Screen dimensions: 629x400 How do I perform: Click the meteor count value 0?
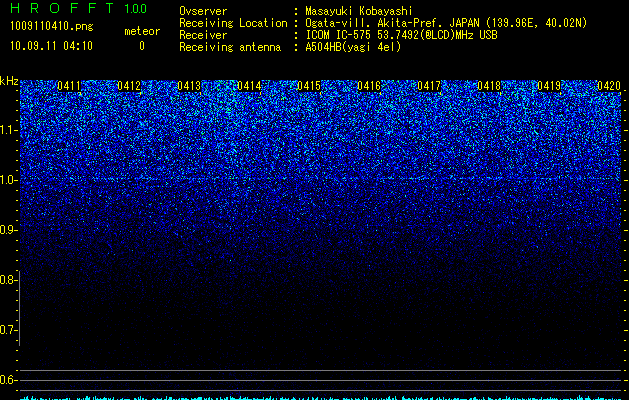[x=142, y=46]
